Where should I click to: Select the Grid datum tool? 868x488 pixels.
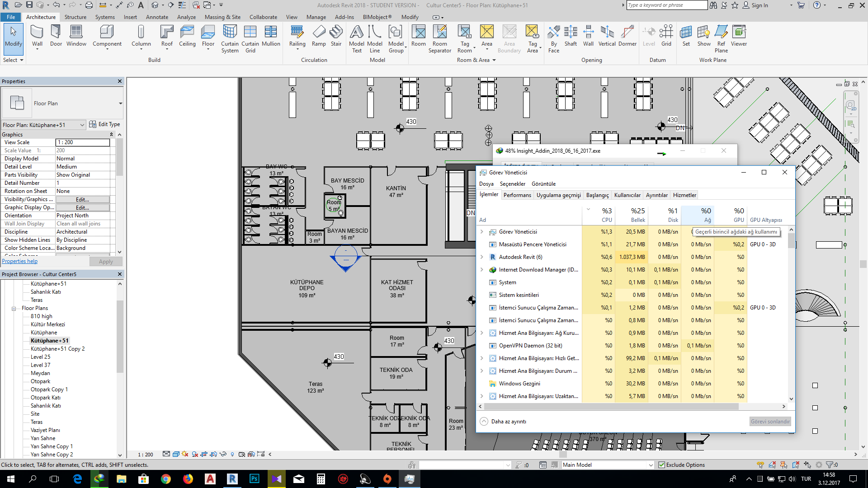pos(666,36)
